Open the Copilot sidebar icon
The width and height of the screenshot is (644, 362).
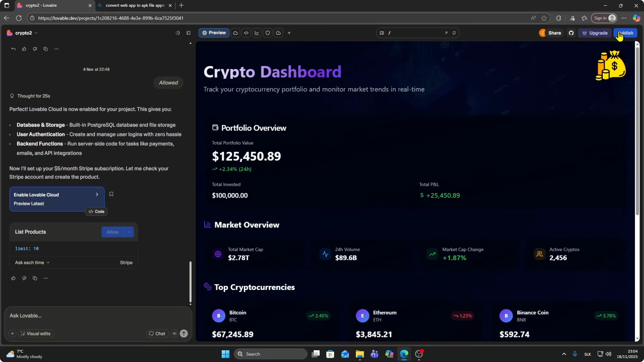(636, 18)
